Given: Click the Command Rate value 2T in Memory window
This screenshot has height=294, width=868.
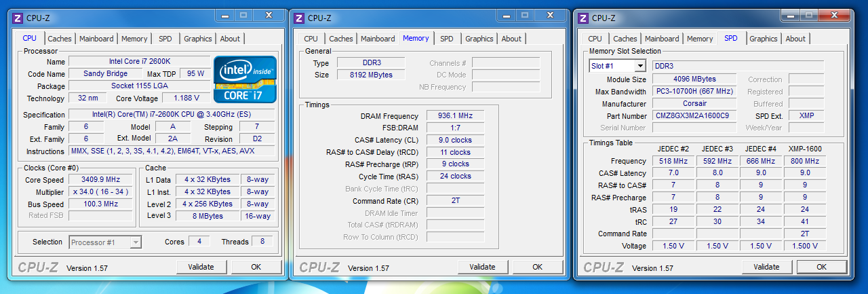Looking at the screenshot, I should (455, 202).
